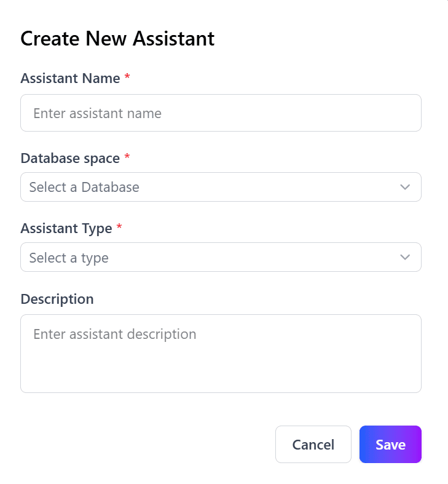Image resolution: width=448 pixels, height=484 pixels.
Task: Click the "Create New Assistant" heading
Action: pyautogui.click(x=117, y=39)
